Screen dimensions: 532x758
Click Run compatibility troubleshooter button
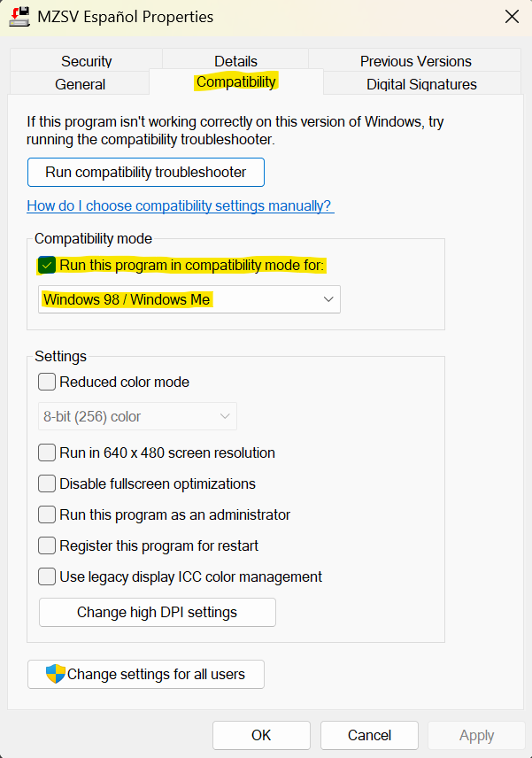146,172
